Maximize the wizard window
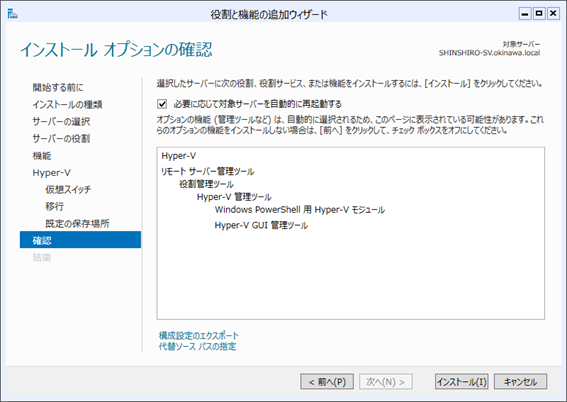The image size is (567, 402). click(539, 14)
